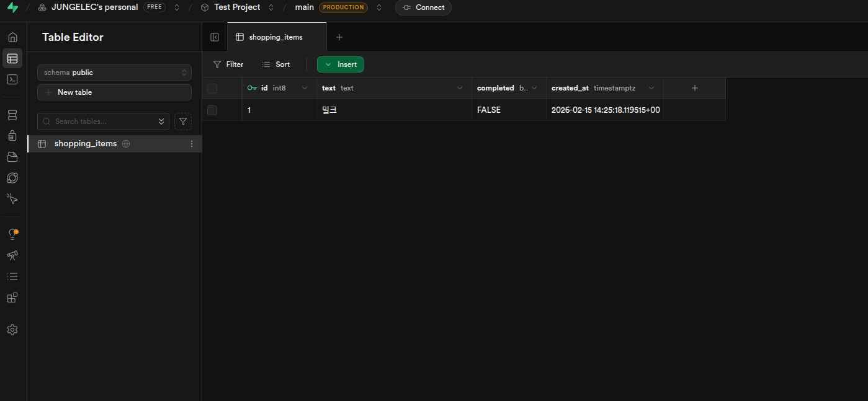Open the SQL Editor sidebar icon
The image size is (868, 401).
click(x=12, y=79)
